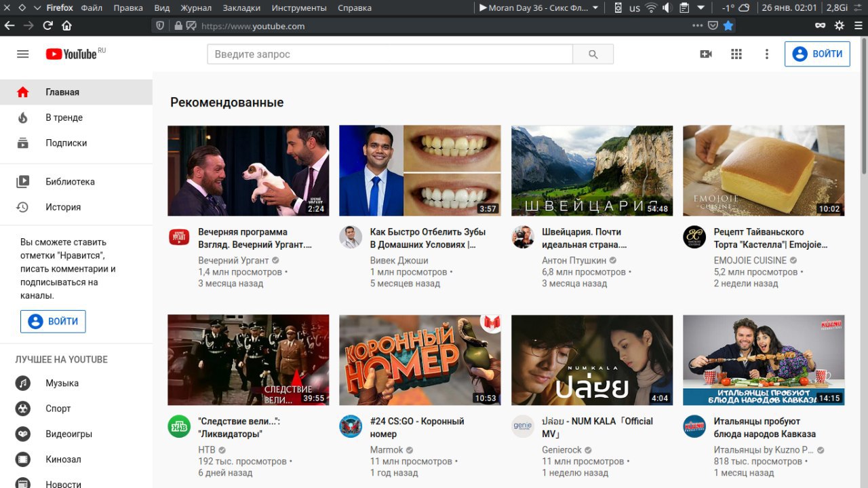Click the YouTube logo
868x488 pixels.
coord(71,54)
